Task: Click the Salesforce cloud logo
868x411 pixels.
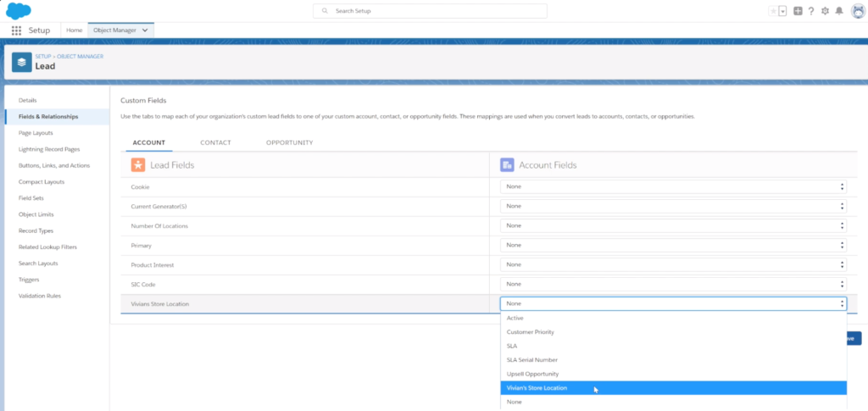Action: click(x=19, y=10)
